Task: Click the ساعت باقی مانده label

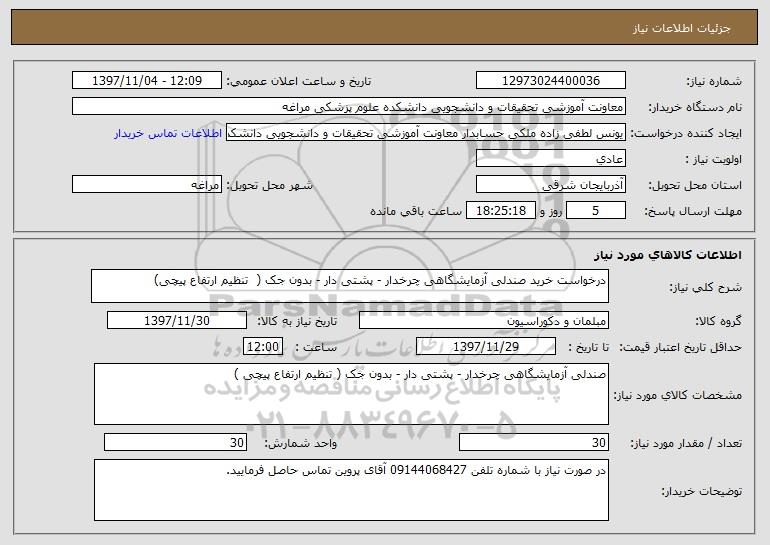Action: [x=415, y=211]
